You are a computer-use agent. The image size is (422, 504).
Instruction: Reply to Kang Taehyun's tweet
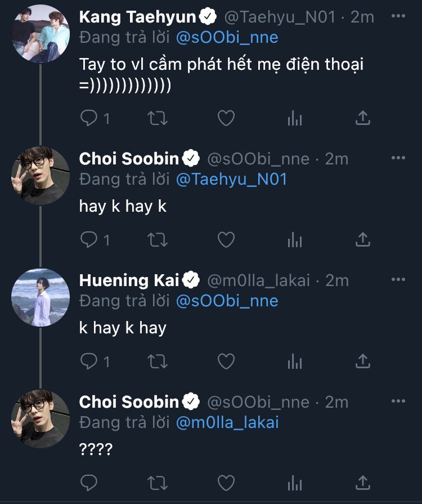point(89,118)
